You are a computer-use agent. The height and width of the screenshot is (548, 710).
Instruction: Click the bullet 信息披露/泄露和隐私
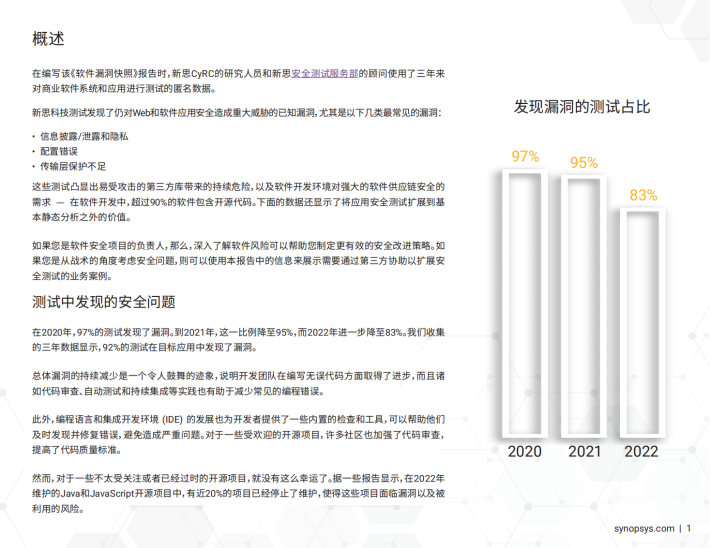84,135
